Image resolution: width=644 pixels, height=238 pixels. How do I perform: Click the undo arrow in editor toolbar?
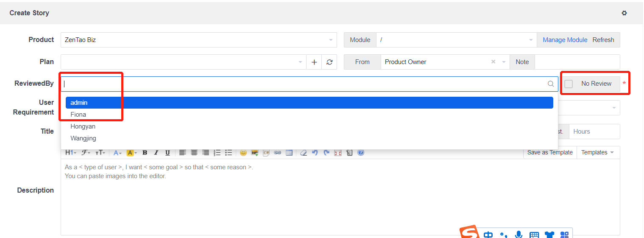tap(315, 153)
